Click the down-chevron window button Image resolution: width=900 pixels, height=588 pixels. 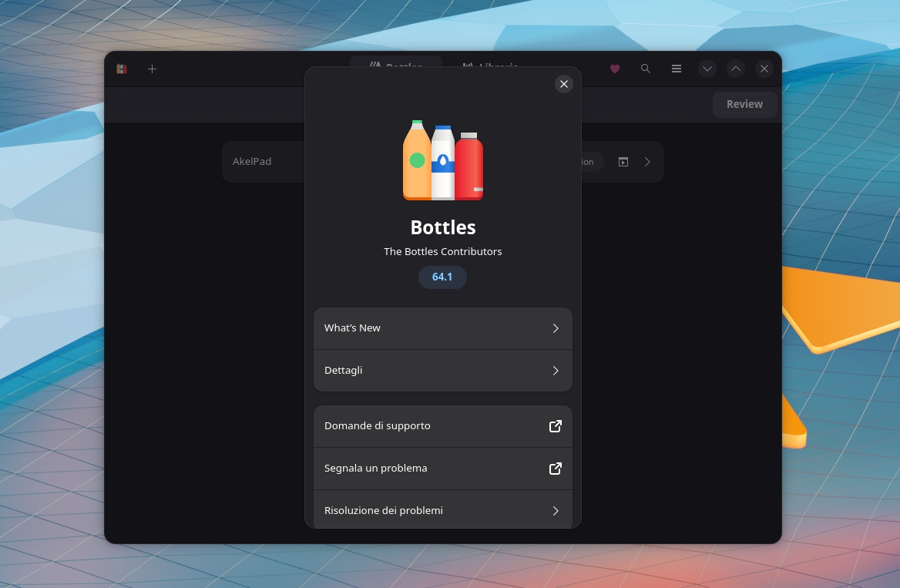(707, 69)
